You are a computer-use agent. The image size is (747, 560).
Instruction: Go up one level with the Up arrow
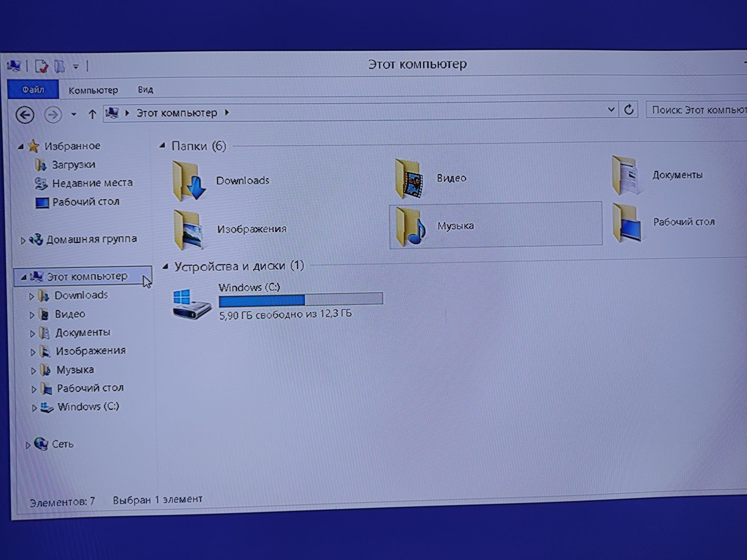92,114
